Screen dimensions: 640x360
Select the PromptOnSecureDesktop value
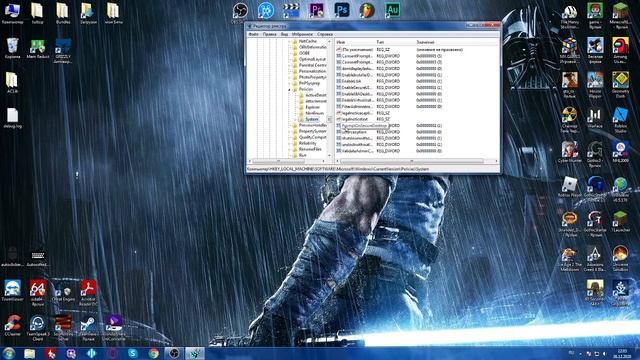pyautogui.click(x=364, y=126)
